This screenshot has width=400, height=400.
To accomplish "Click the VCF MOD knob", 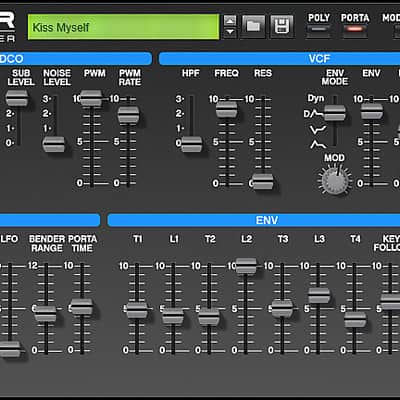I will [335, 180].
